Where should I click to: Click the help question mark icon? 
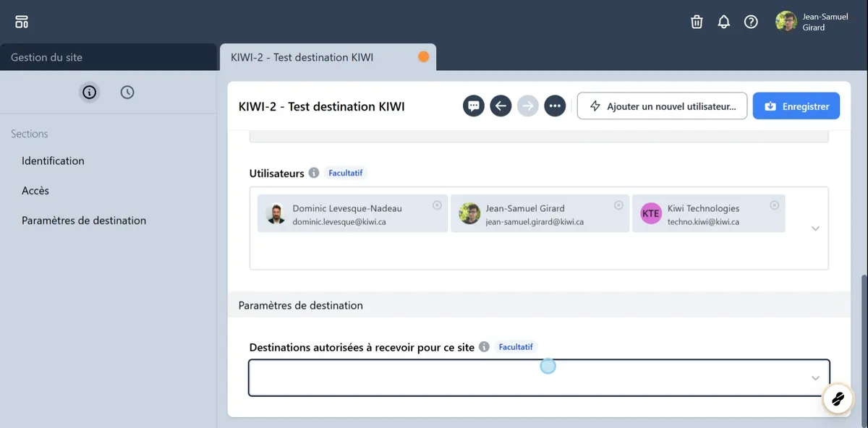tap(751, 21)
